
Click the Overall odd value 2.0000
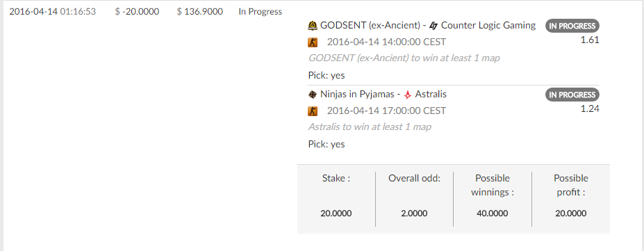(x=414, y=213)
